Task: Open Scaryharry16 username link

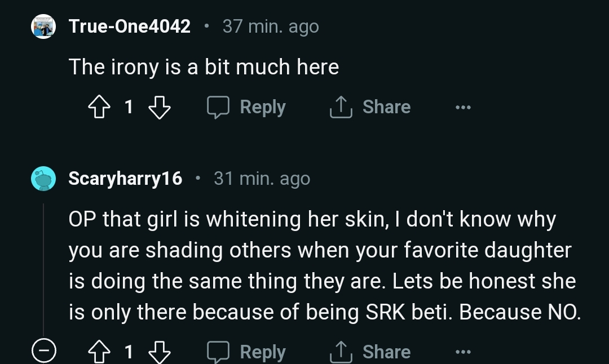Action: [125, 179]
